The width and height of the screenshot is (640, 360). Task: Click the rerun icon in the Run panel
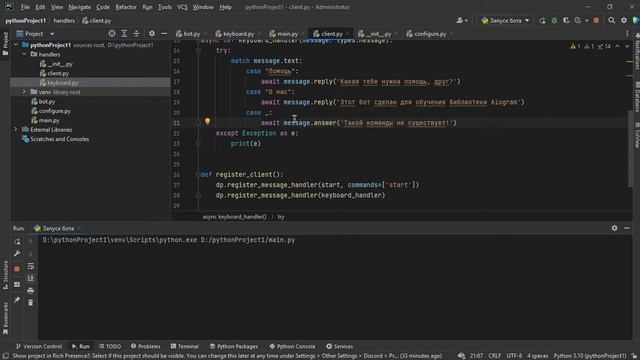(17, 242)
